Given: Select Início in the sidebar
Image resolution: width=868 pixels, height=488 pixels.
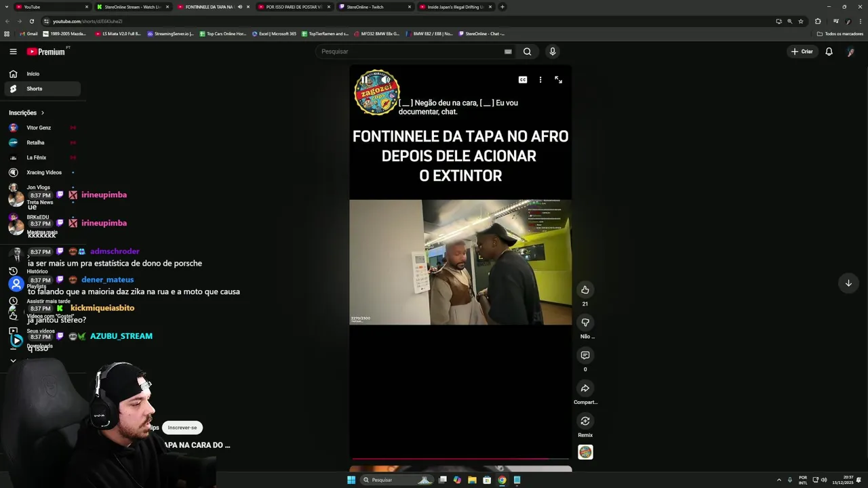Looking at the screenshot, I should coord(43,74).
